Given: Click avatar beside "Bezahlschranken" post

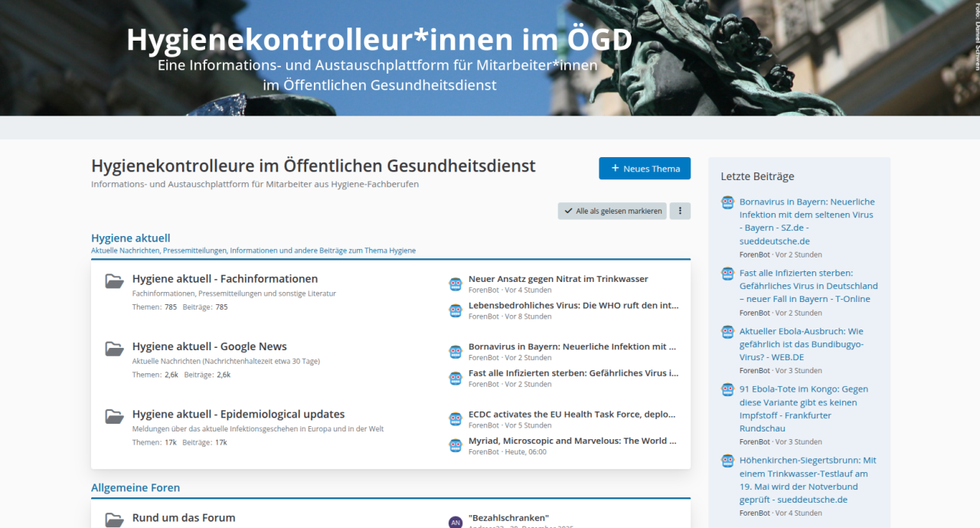Looking at the screenshot, I should pos(456,522).
